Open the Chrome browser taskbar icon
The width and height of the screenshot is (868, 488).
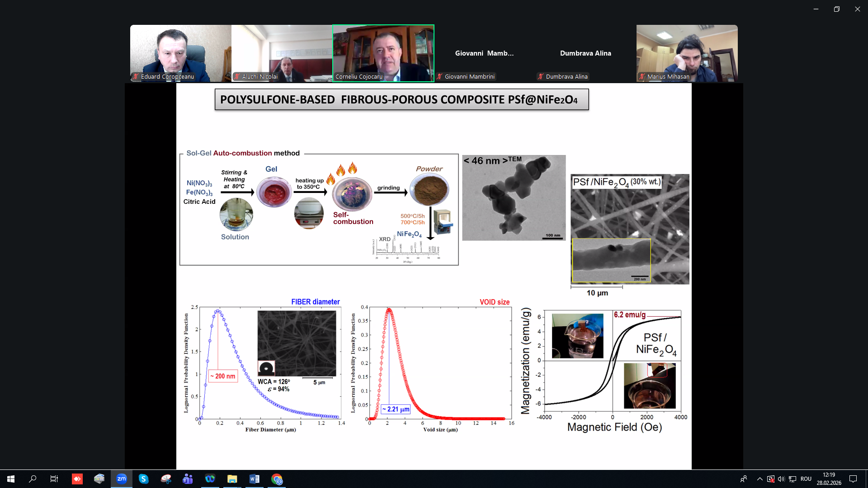click(x=277, y=479)
